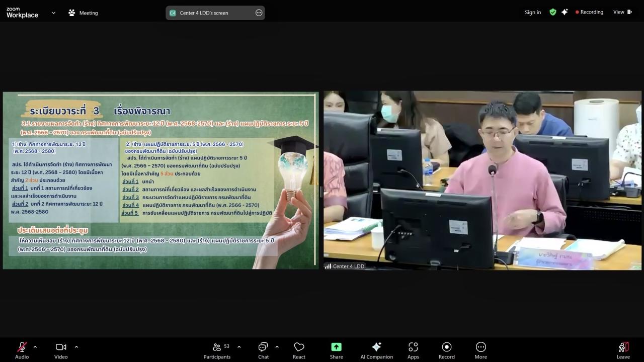Expand the Participants options arrow
The height and width of the screenshot is (362, 644).
pos(239,347)
